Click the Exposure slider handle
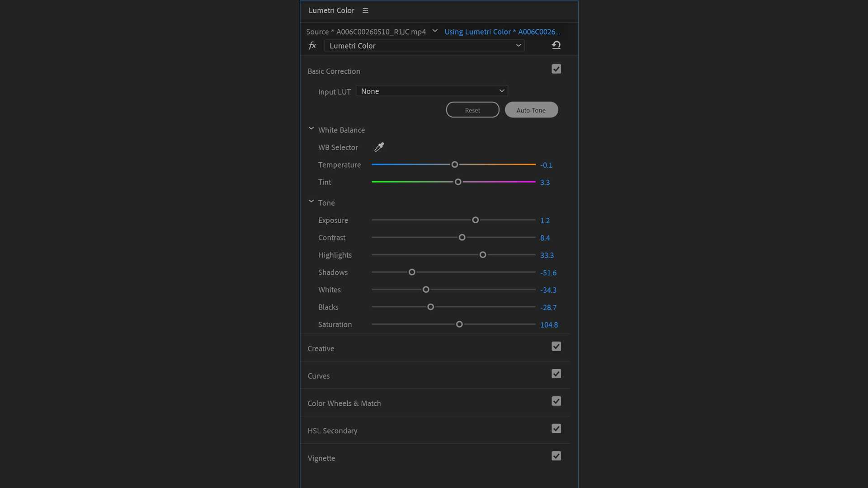 tap(475, 220)
